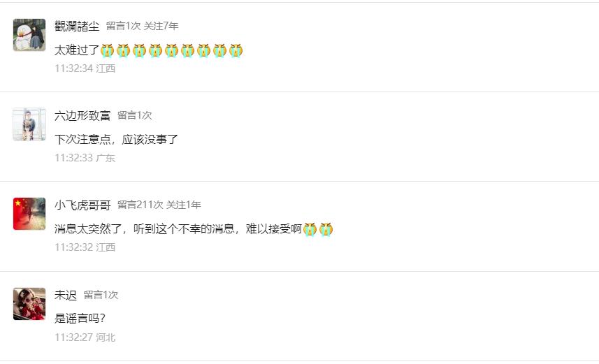The height and width of the screenshot is (364, 599).
Task: Click 留言1次 关注7年 user stats label
Action: point(142,26)
